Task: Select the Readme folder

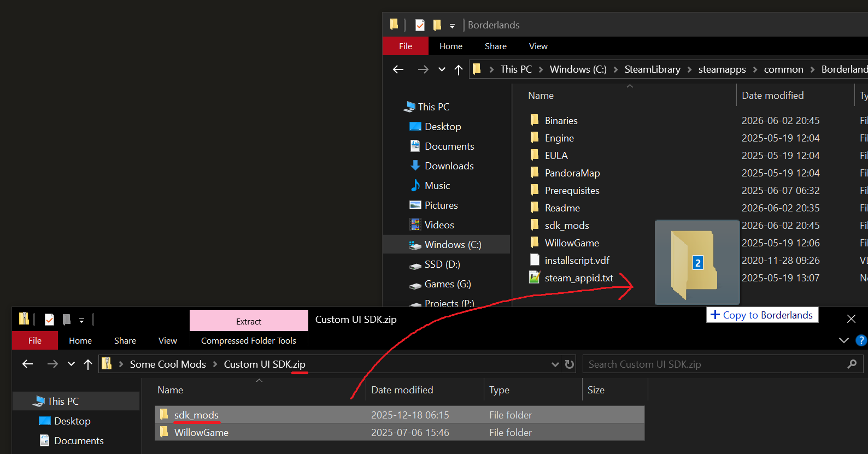Action: 554,208
